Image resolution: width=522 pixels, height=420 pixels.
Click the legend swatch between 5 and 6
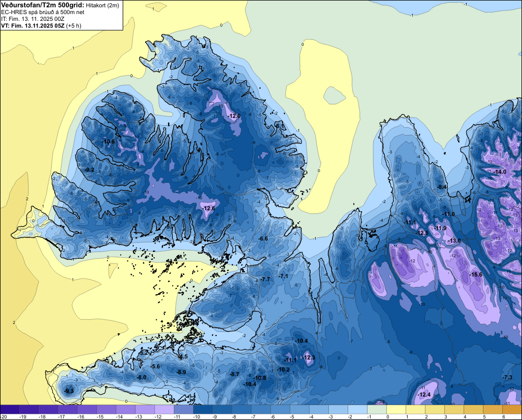coord(493,410)
